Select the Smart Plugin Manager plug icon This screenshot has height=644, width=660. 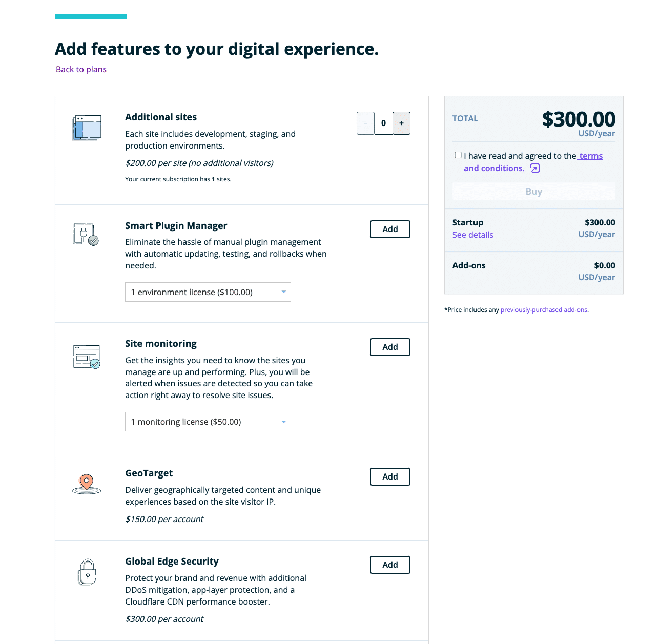pyautogui.click(x=85, y=234)
